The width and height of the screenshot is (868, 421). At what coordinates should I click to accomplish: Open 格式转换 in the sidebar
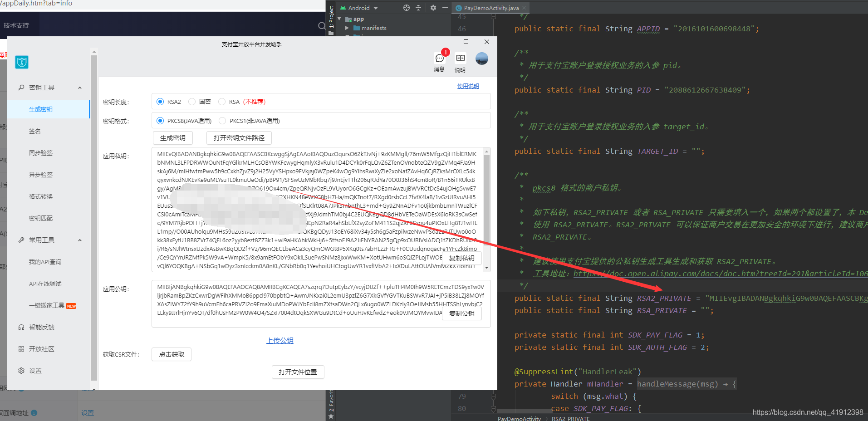click(41, 196)
